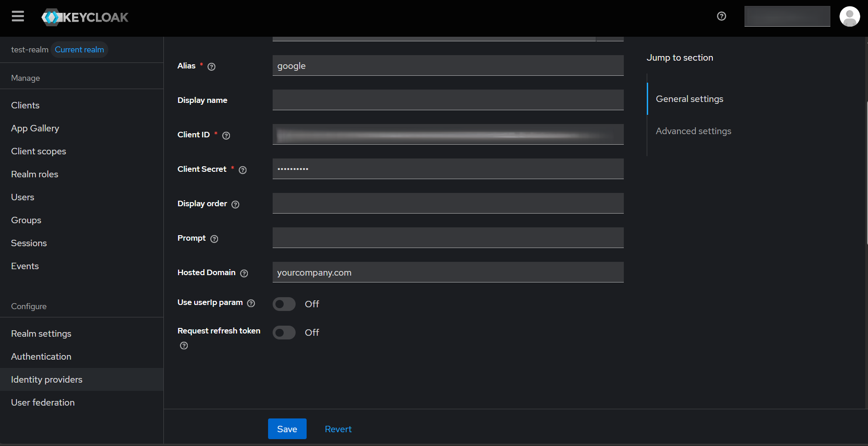Image resolution: width=868 pixels, height=446 pixels.
Task: Select Identity providers in the sidebar
Action: point(82,379)
